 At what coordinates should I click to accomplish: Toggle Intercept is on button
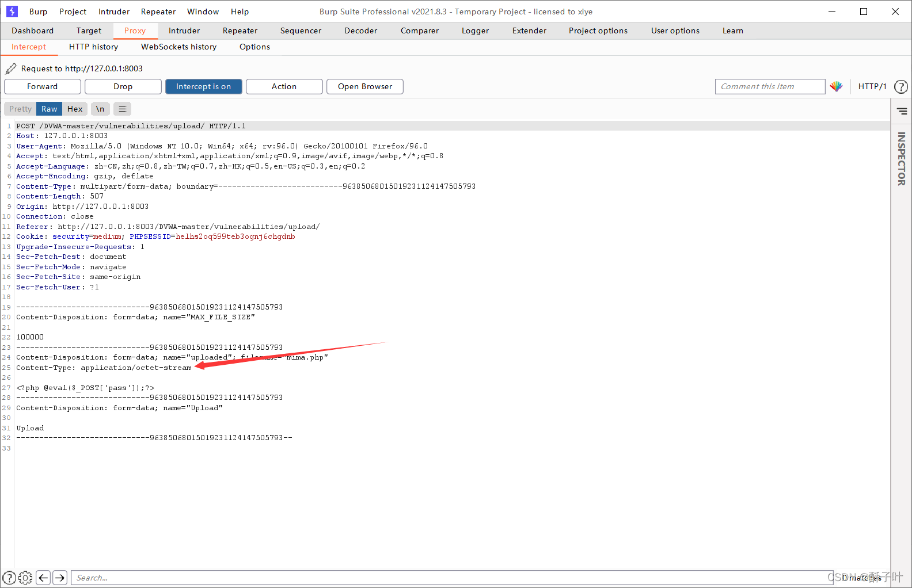coord(204,86)
